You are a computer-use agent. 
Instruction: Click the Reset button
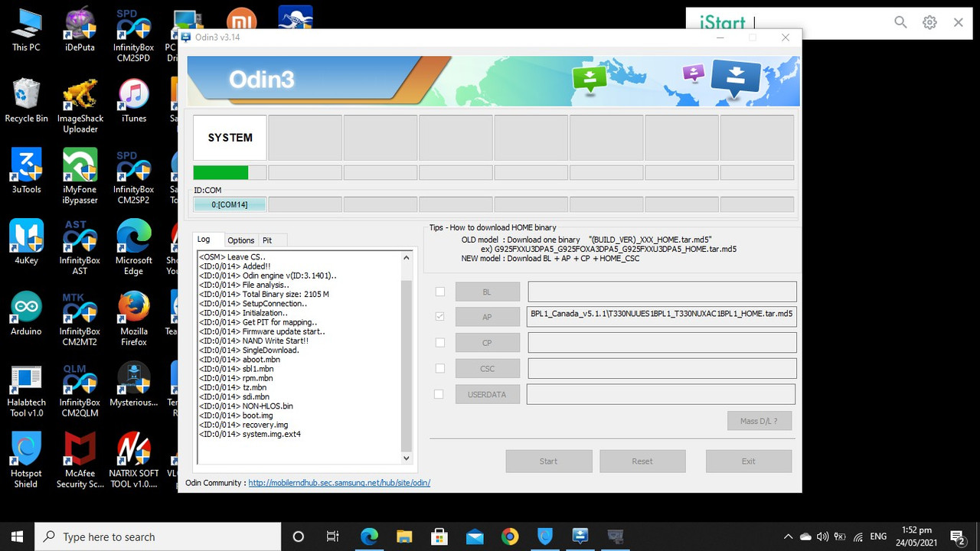coord(642,461)
